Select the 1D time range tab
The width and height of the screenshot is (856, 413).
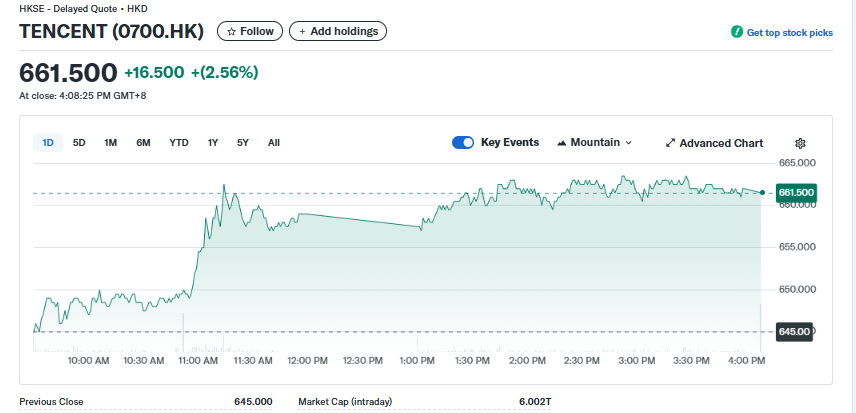coord(48,143)
